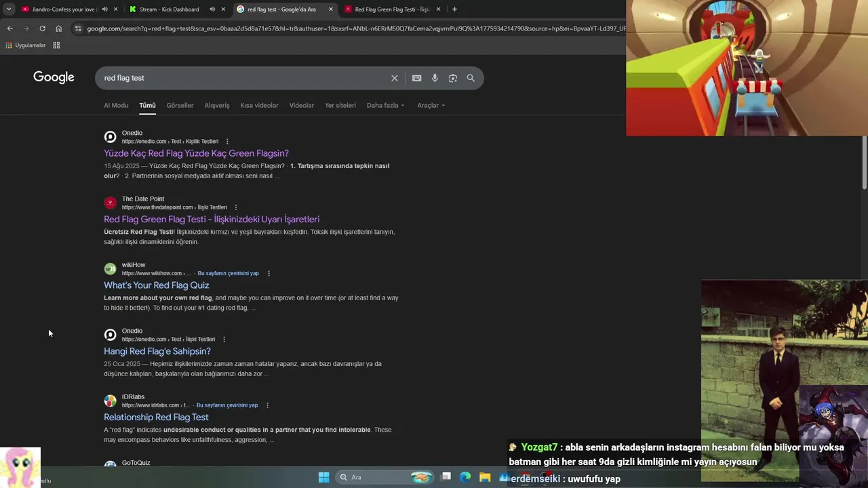
Task: Click the IDRlabs site favicon
Action: [110, 401]
